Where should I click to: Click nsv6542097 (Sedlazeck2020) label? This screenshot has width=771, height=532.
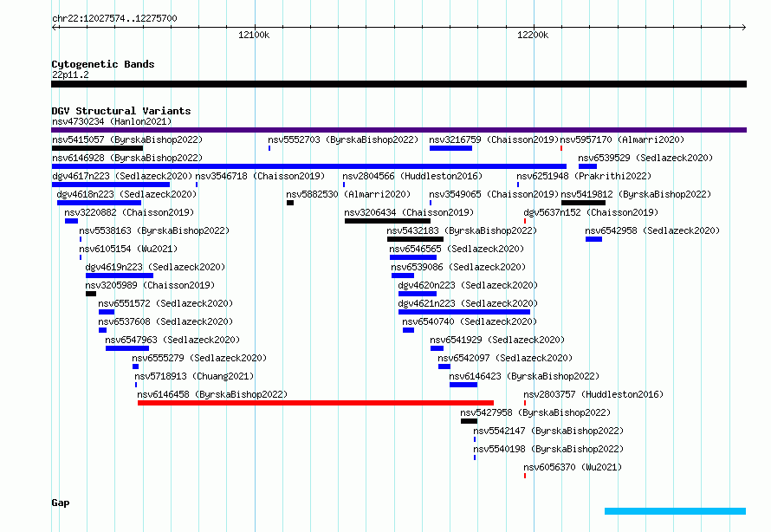(x=505, y=358)
